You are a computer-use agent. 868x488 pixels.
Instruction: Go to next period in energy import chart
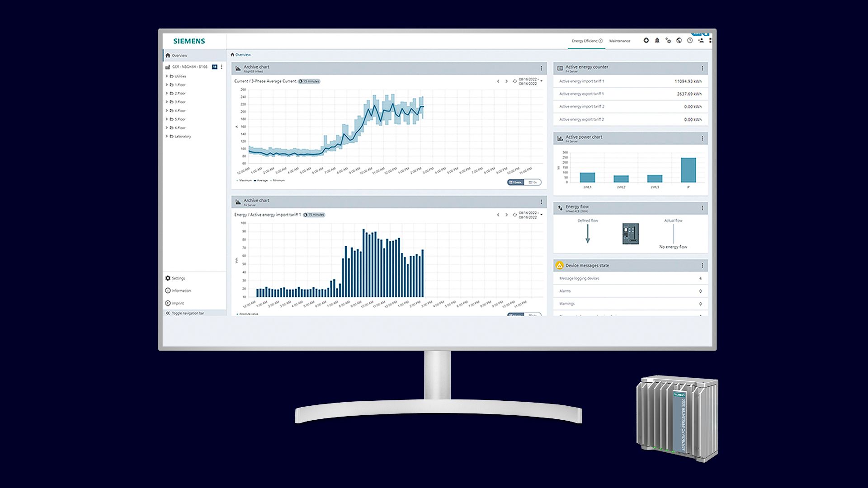click(506, 215)
